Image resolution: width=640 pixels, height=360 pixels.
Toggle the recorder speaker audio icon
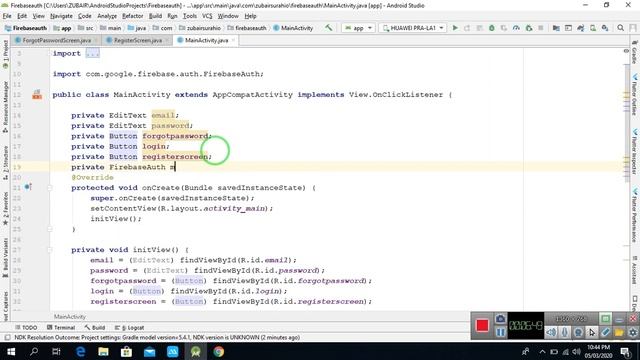click(x=551, y=332)
